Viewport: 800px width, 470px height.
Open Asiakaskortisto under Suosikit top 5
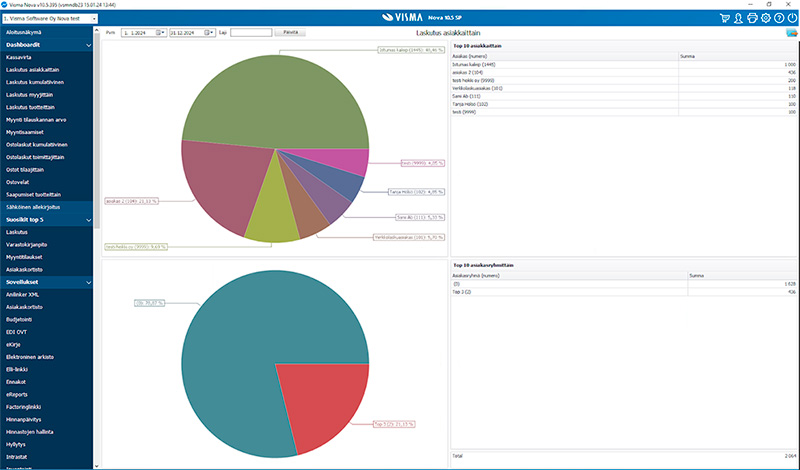pyautogui.click(x=24, y=269)
